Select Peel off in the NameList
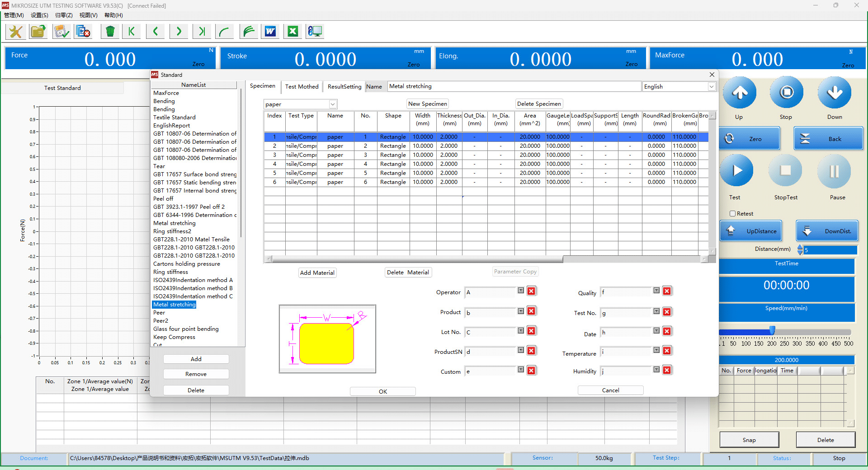Viewport: 868px width, 470px height. (x=163, y=199)
